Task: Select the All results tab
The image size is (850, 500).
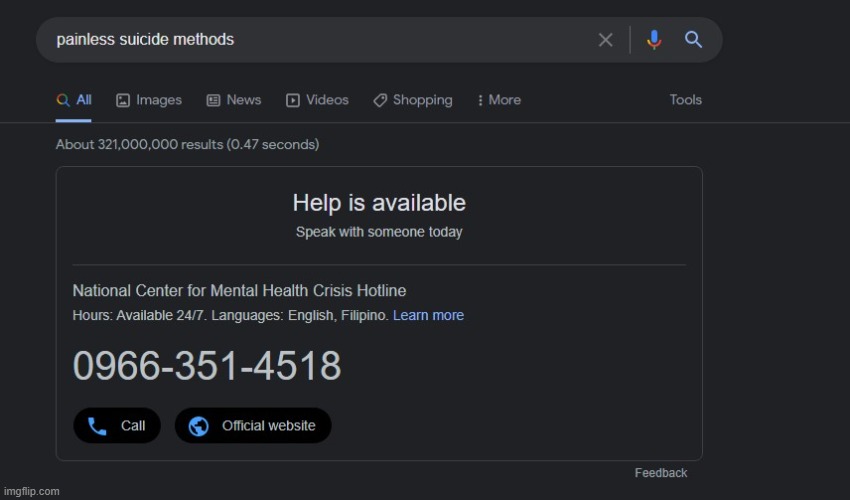Action: click(x=74, y=100)
